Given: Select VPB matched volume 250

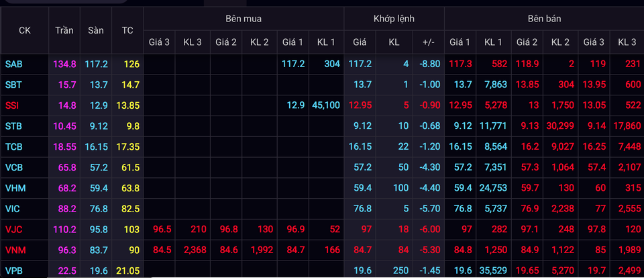Looking at the screenshot, I should pos(400,271).
